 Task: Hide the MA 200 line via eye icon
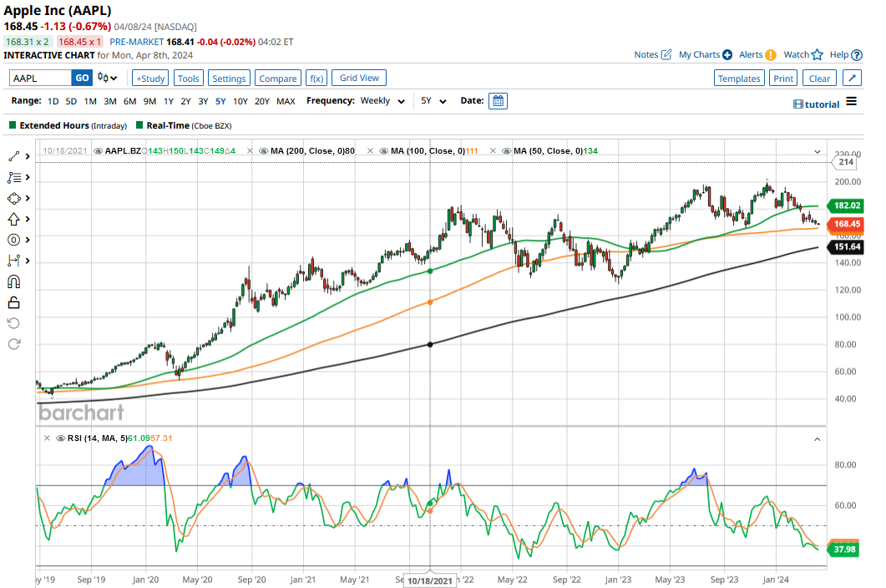coord(264,151)
